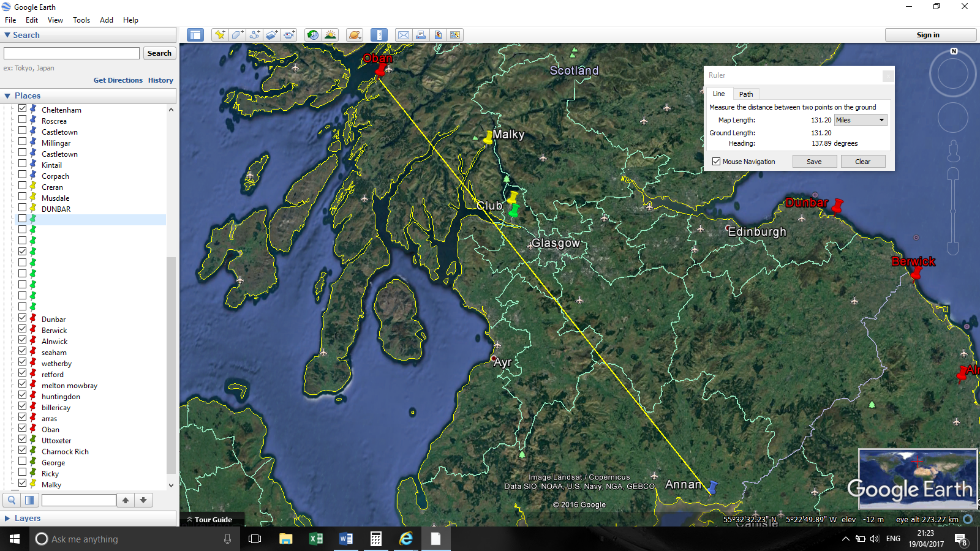Click the Places move-down arrow button
The image size is (980, 551).
point(143,500)
